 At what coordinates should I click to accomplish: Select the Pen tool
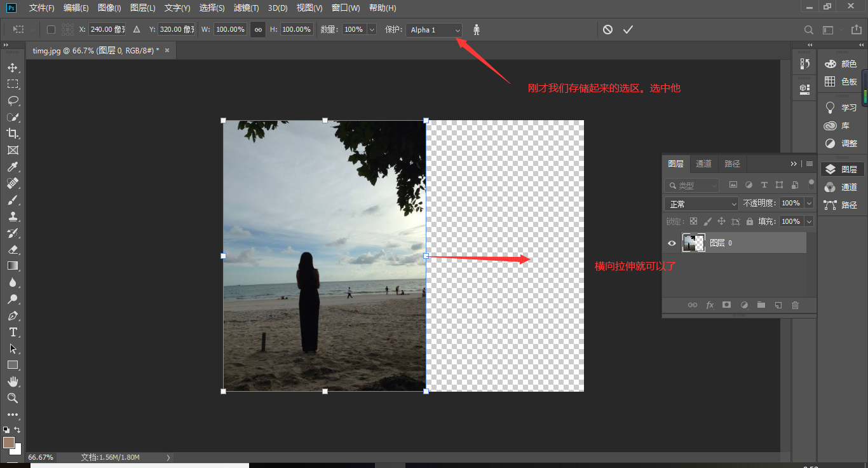[13, 315]
